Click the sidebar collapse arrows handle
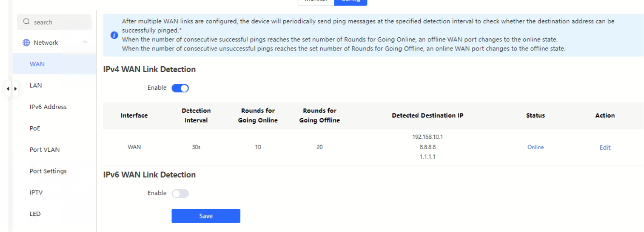Viewport: 644px width, 232px height. point(12,88)
